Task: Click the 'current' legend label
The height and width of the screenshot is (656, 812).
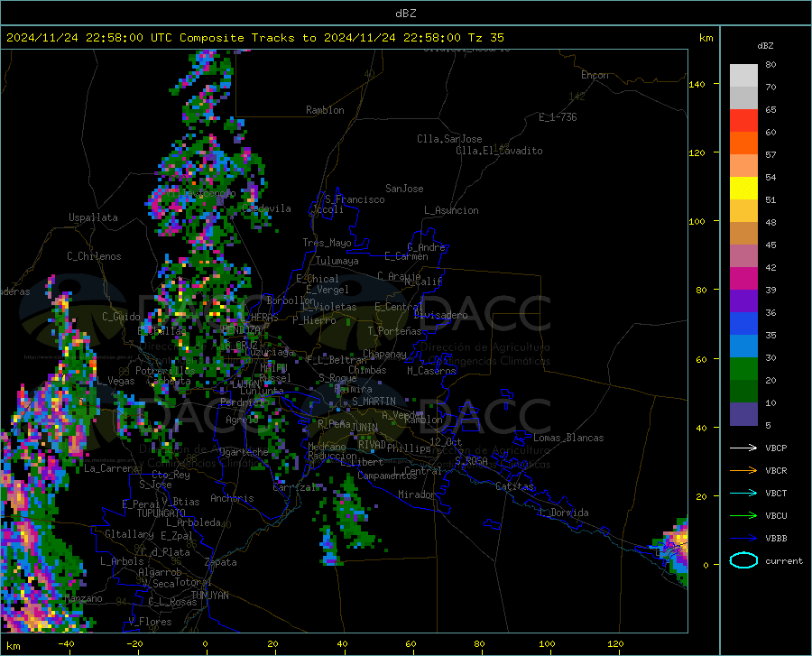Action: click(784, 560)
